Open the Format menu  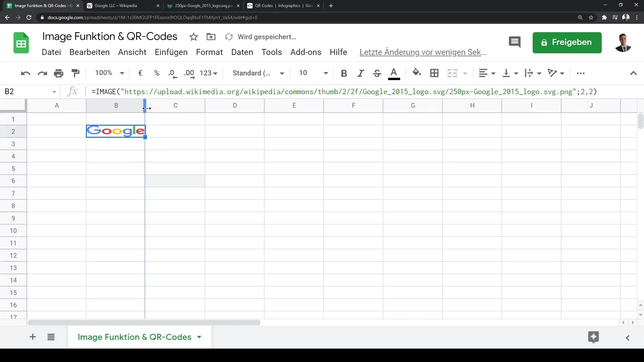click(209, 52)
